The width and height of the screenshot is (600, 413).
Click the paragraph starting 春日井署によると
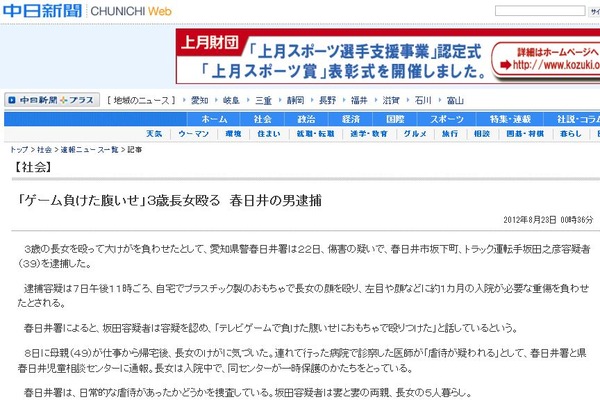(x=271, y=328)
